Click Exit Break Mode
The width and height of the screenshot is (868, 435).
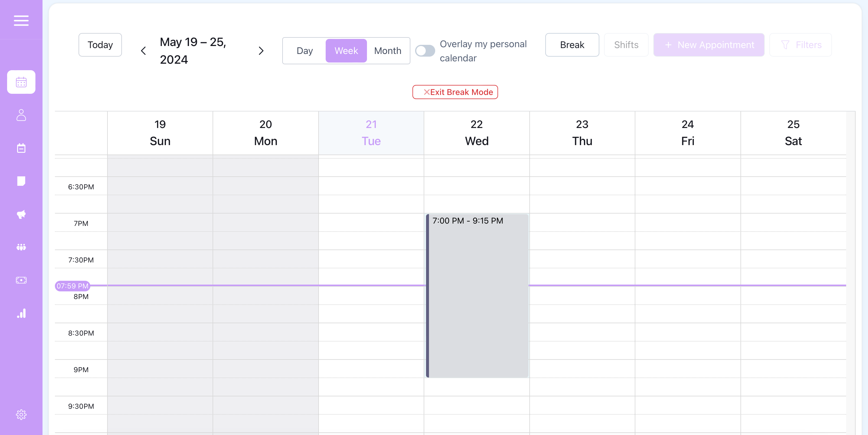(455, 92)
